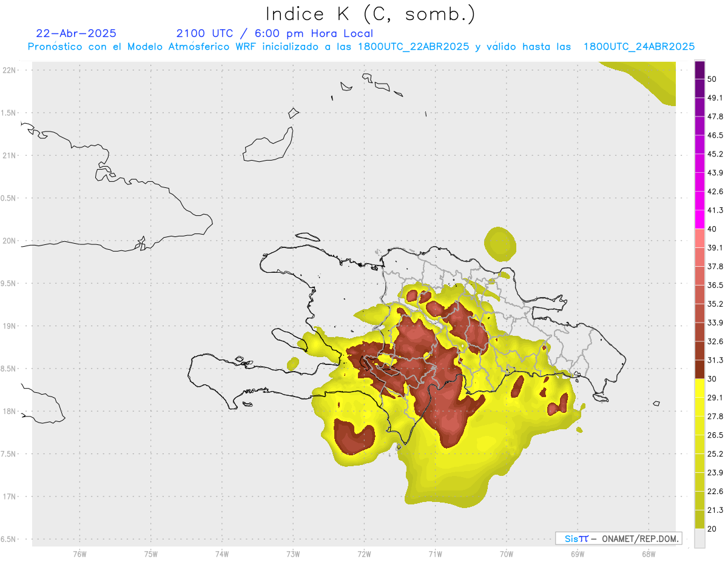
Task: Click the salmon pink swatch between 39.1 and 40
Action: pyautogui.click(x=699, y=238)
